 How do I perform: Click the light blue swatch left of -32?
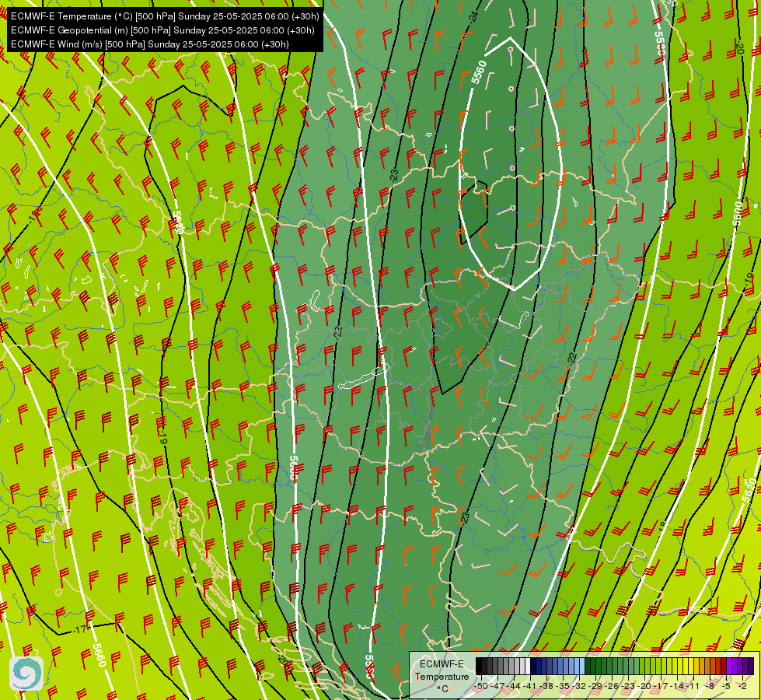582,666
